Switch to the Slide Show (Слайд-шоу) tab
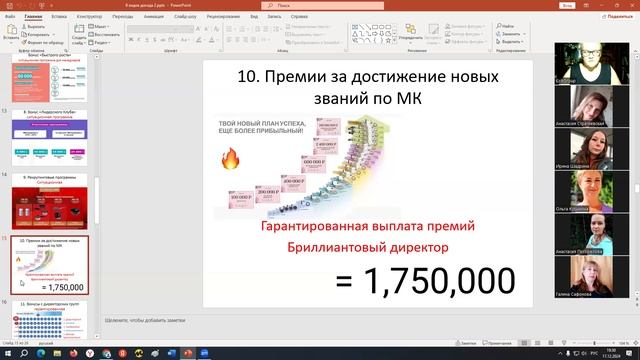The height and width of the screenshot is (360, 640). click(x=185, y=16)
